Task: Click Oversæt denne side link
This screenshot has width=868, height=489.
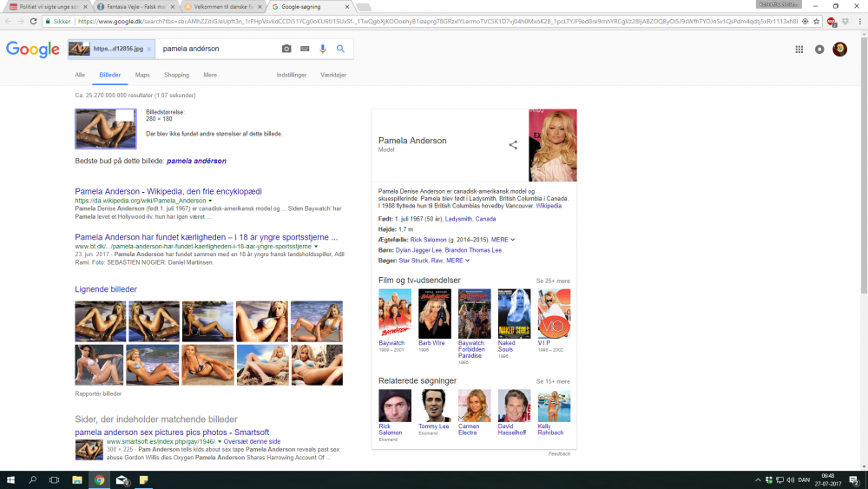Action: pyautogui.click(x=252, y=441)
